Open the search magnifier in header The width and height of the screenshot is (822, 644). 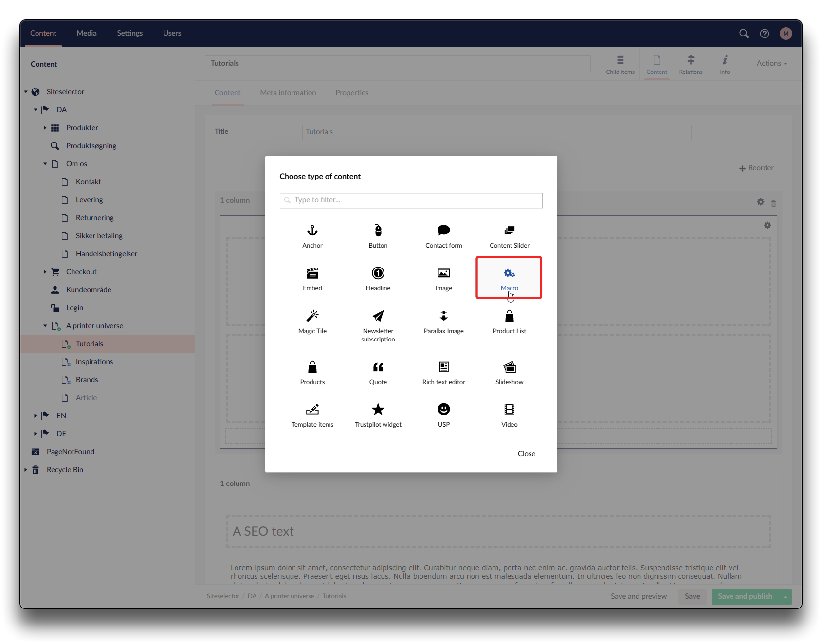coord(744,34)
